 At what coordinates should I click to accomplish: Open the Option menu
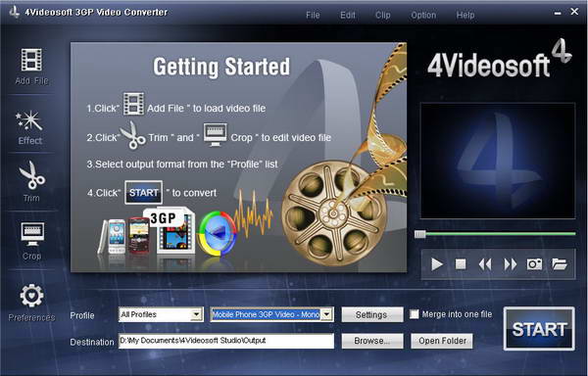[423, 15]
